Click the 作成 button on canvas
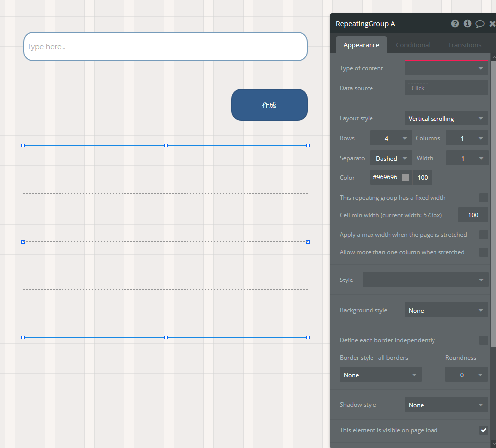 point(269,105)
